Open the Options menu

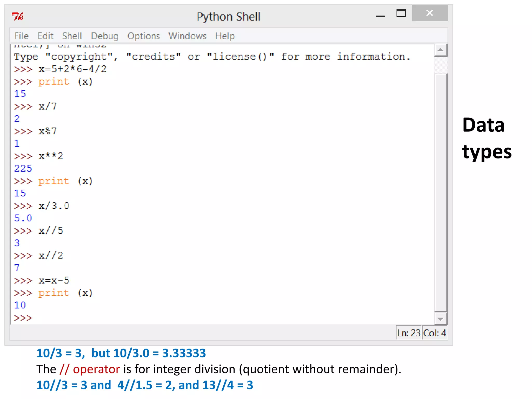click(x=143, y=36)
